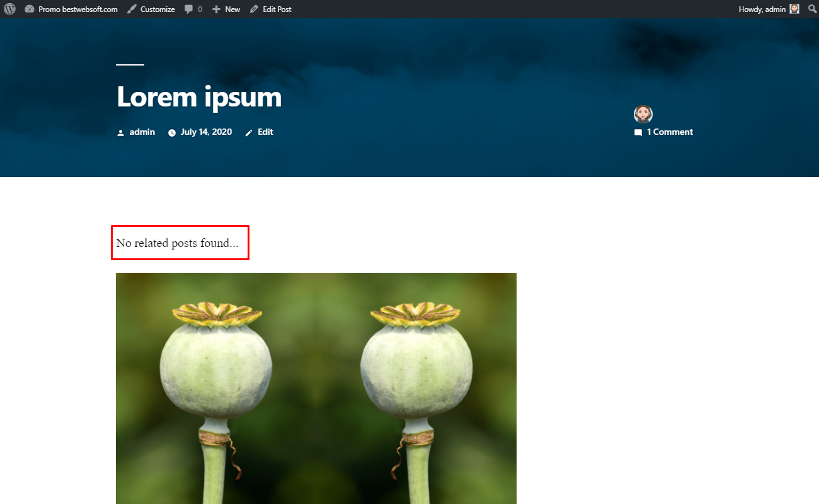The height and width of the screenshot is (504, 819).
Task: Click the July 14, 2020 date link
Action: (x=206, y=132)
